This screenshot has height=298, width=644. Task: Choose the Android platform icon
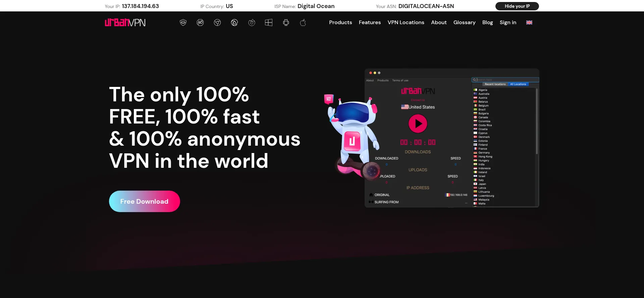(x=286, y=22)
